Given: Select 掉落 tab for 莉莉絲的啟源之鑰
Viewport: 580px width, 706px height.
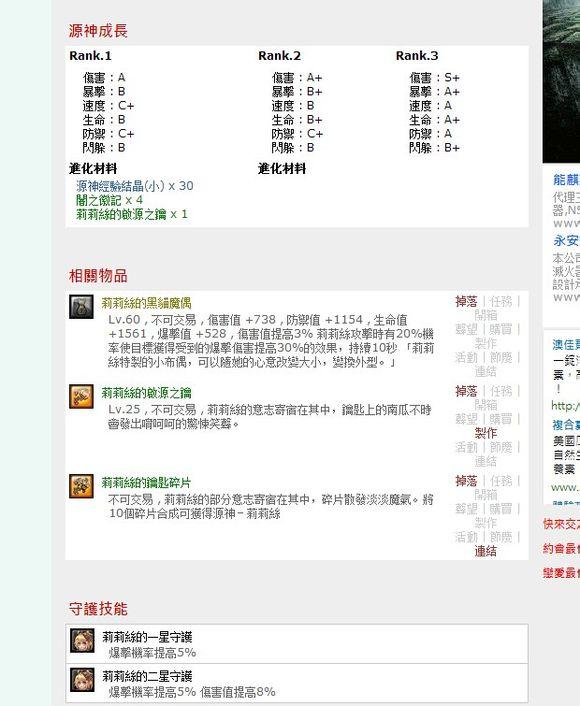Looking at the screenshot, I should (x=466, y=391).
